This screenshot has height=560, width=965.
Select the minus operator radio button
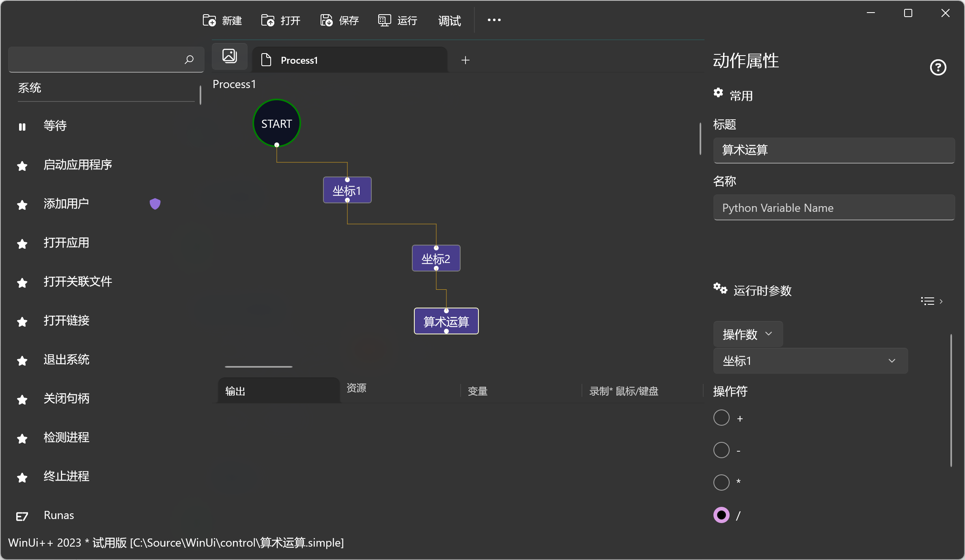(721, 450)
